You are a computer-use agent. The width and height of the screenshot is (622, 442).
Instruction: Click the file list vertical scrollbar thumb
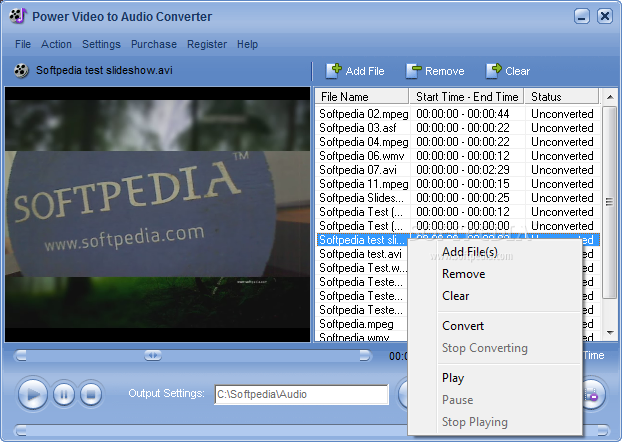pos(610,202)
